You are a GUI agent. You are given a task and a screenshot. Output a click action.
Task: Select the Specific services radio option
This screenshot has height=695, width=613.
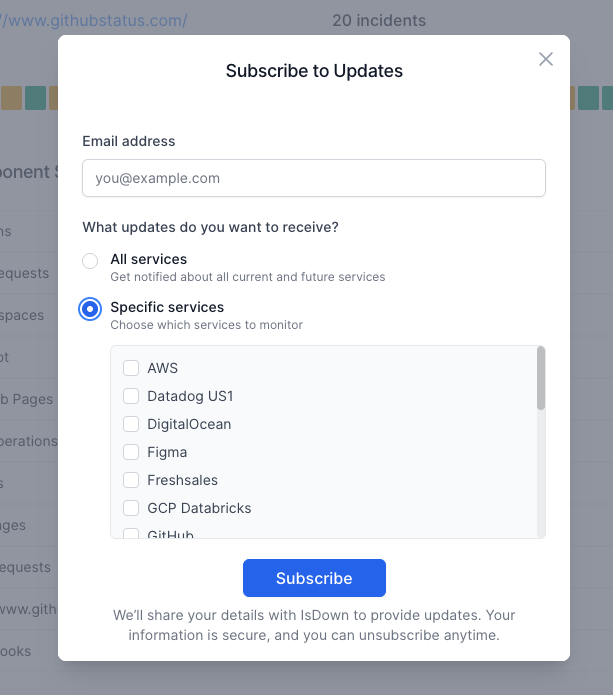tap(90, 309)
